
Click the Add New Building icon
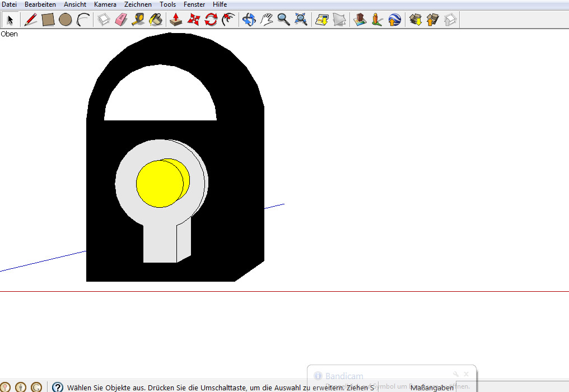click(360, 20)
